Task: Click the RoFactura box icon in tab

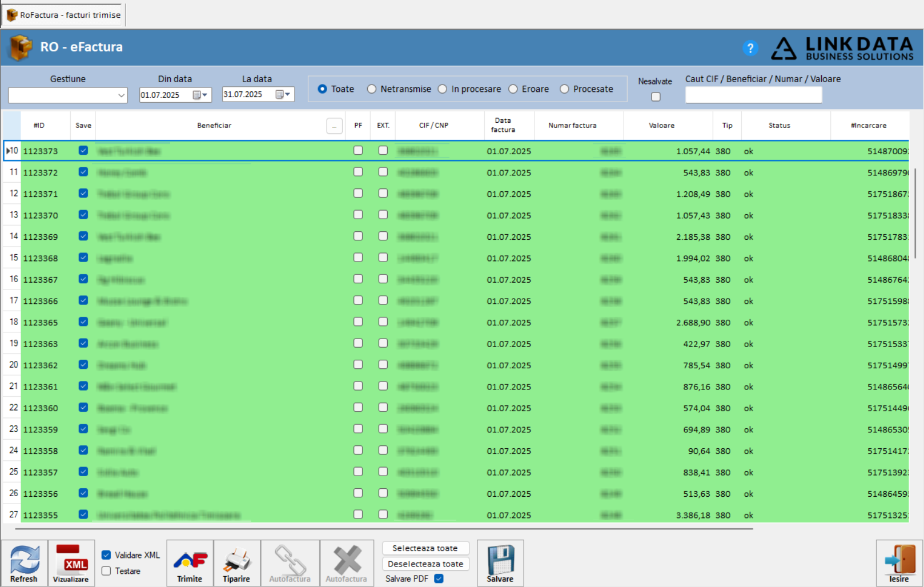Action: pyautogui.click(x=11, y=15)
